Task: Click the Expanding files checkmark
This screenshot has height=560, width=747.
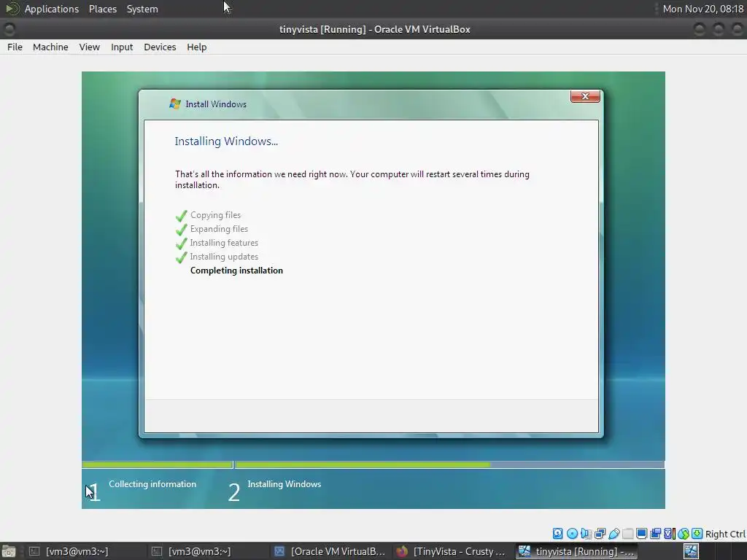Action: [181, 230]
